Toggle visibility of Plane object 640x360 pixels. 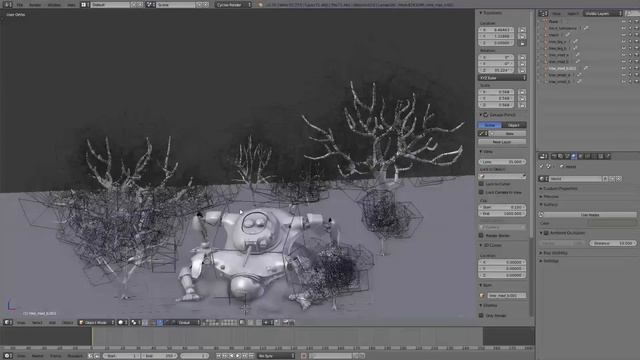pos(624,21)
